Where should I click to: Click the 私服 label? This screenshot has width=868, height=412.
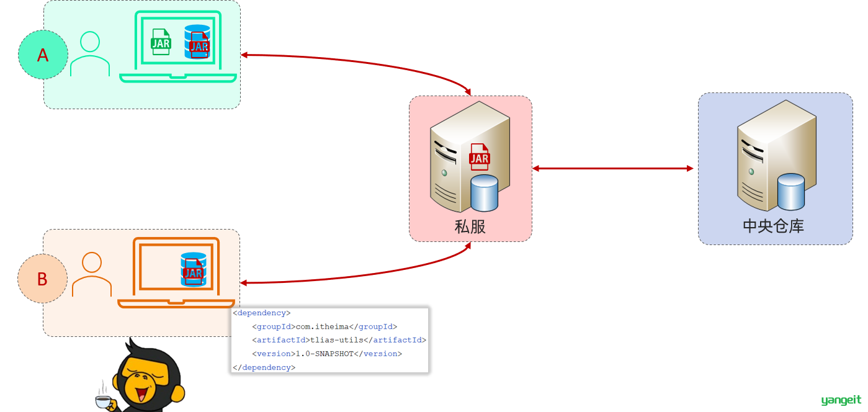click(470, 226)
